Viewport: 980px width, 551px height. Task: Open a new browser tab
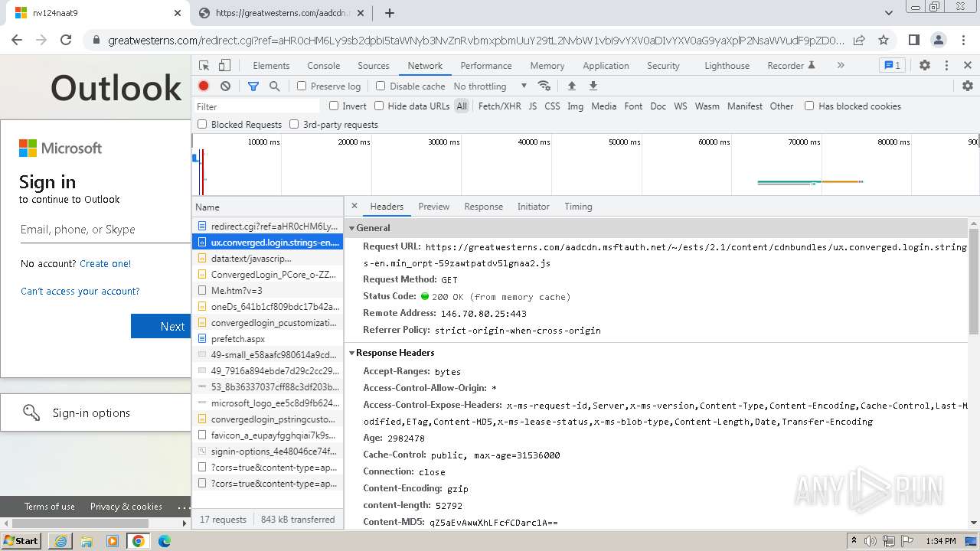pos(389,13)
